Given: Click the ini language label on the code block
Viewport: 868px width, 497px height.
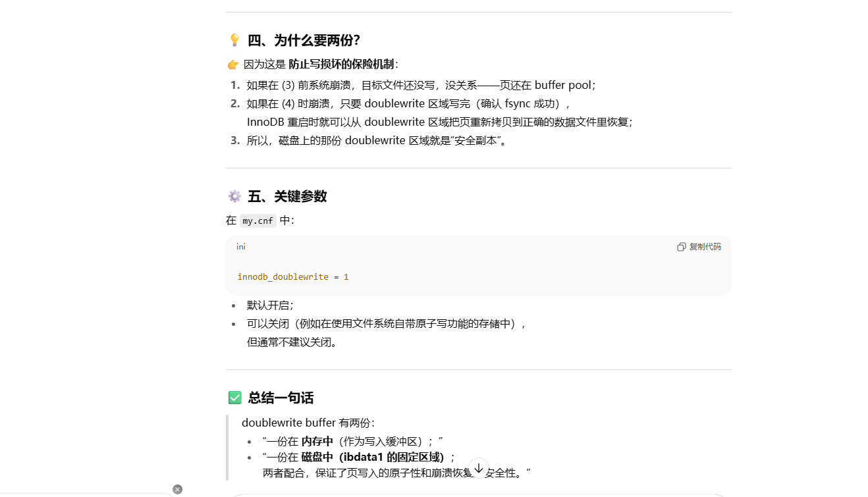Looking at the screenshot, I should (x=240, y=246).
